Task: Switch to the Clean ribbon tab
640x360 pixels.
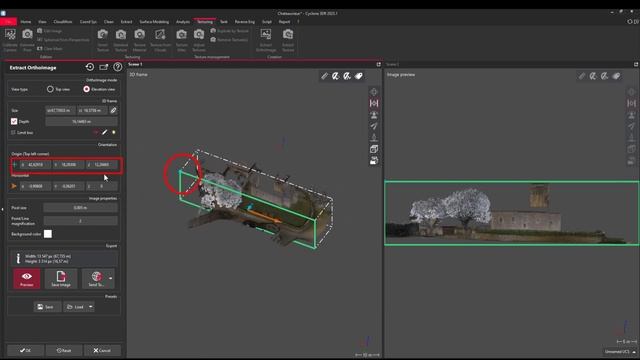Action: 109,22
